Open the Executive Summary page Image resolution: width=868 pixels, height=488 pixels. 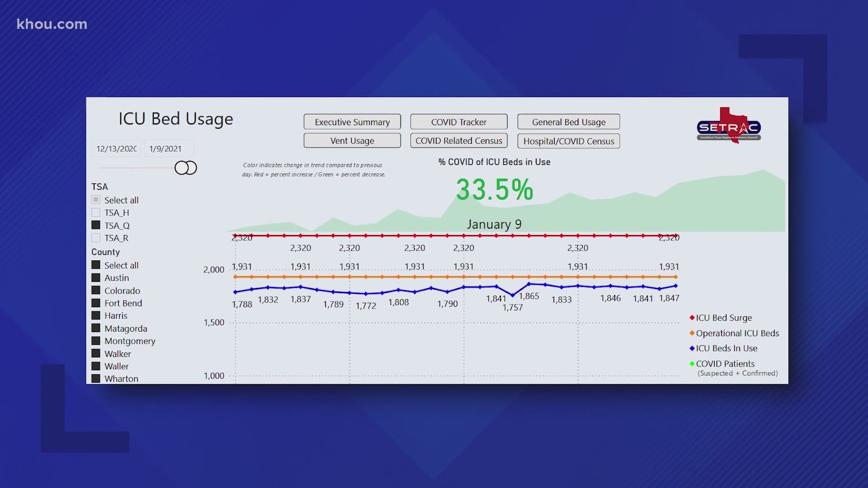click(352, 122)
